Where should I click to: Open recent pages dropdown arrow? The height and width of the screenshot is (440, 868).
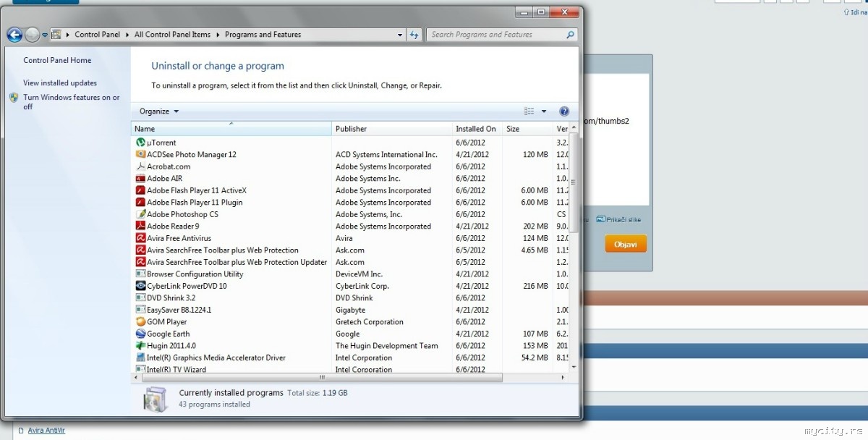coord(45,35)
